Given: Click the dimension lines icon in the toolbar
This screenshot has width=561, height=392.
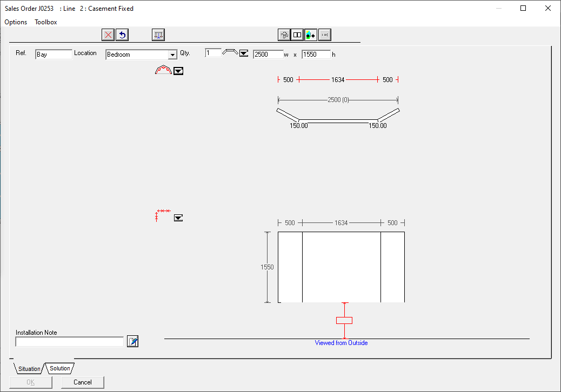Looking at the screenshot, I should click(x=158, y=35).
